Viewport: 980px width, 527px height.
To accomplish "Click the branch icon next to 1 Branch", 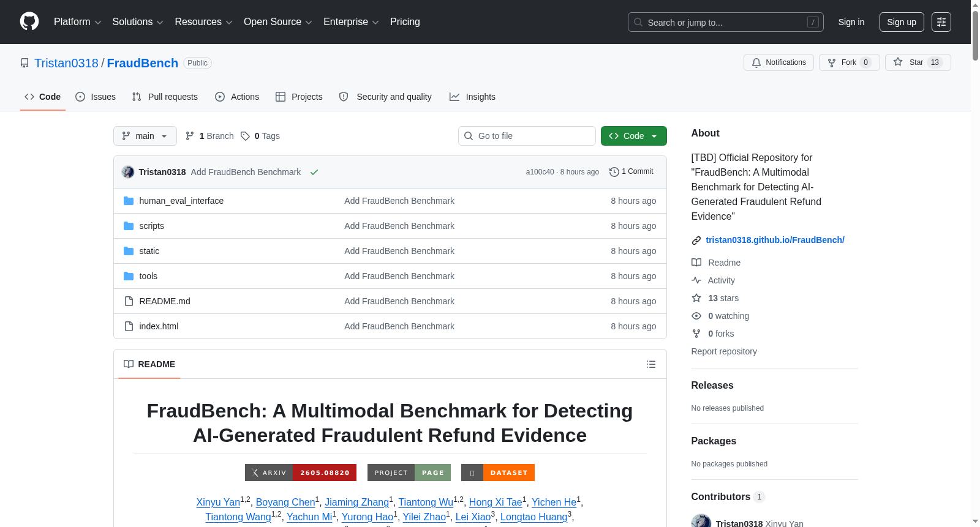I will (x=190, y=136).
